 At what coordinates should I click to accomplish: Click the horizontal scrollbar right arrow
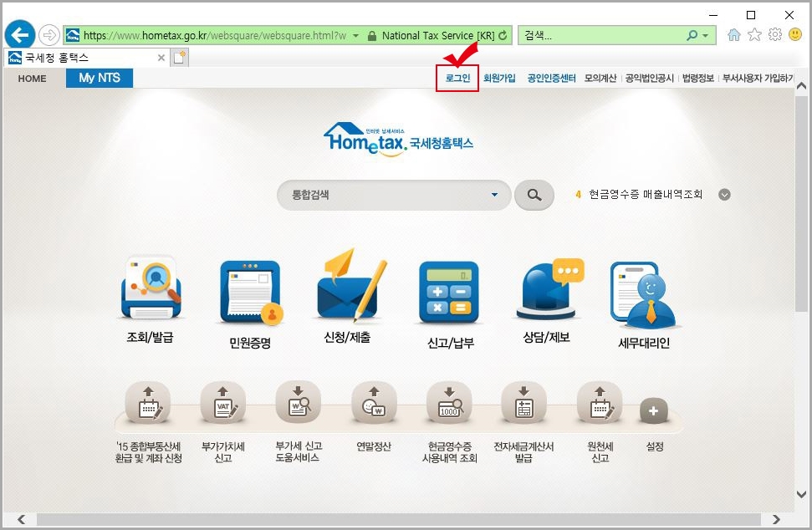tap(776, 519)
